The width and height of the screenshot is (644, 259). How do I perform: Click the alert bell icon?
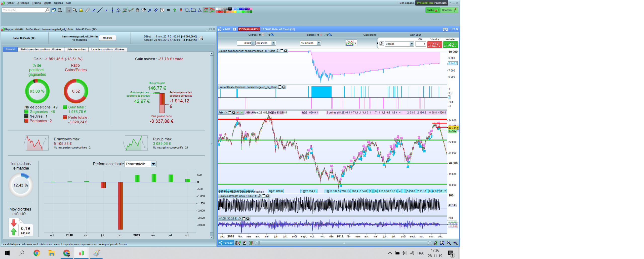point(81,10)
